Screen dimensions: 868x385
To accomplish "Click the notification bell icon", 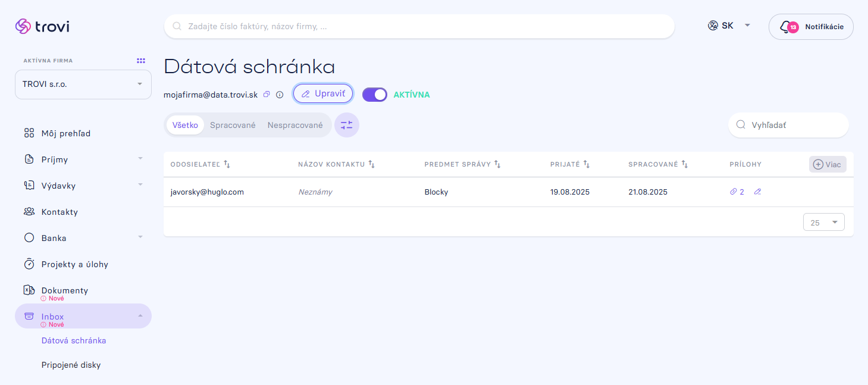I will point(787,27).
